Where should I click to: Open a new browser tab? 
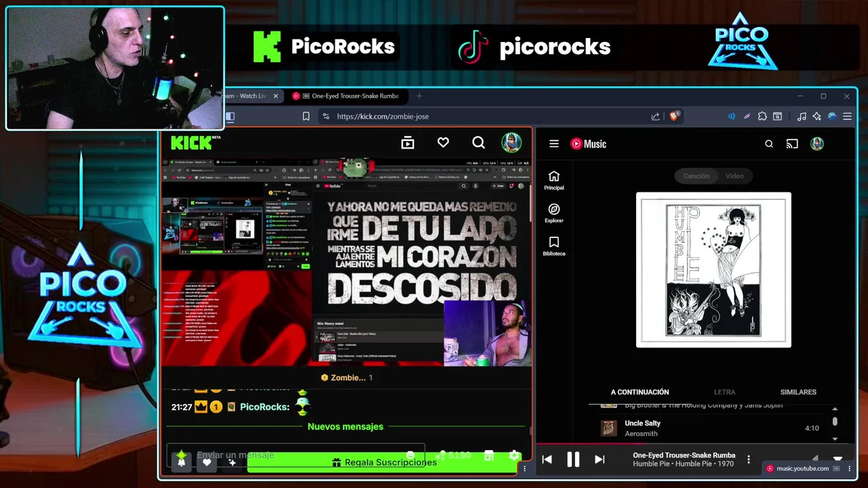pos(418,96)
